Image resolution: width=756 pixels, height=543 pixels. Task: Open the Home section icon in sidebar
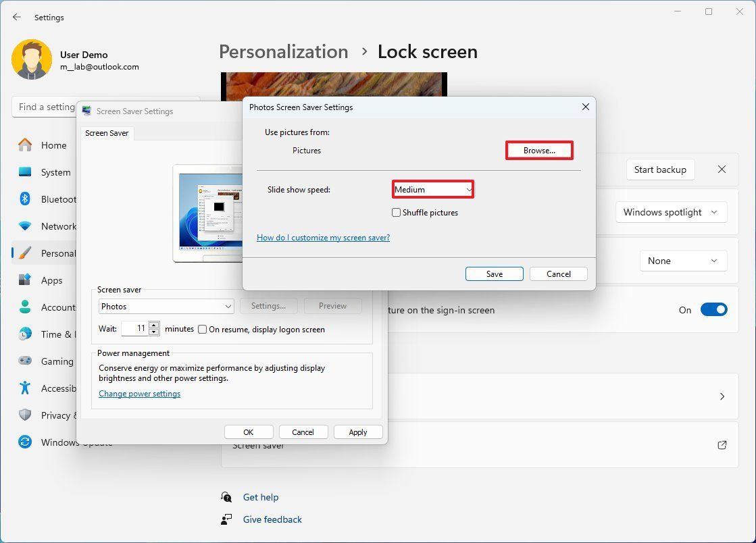tap(24, 145)
